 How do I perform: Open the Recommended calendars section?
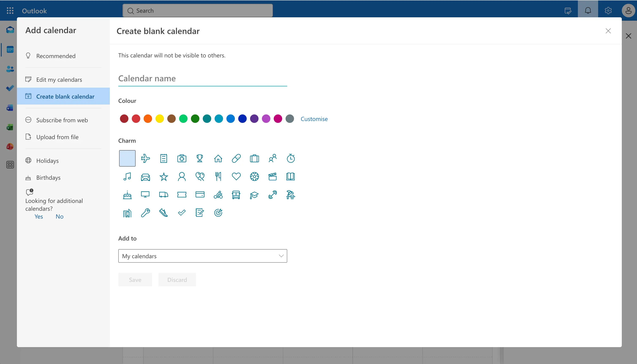63,56
